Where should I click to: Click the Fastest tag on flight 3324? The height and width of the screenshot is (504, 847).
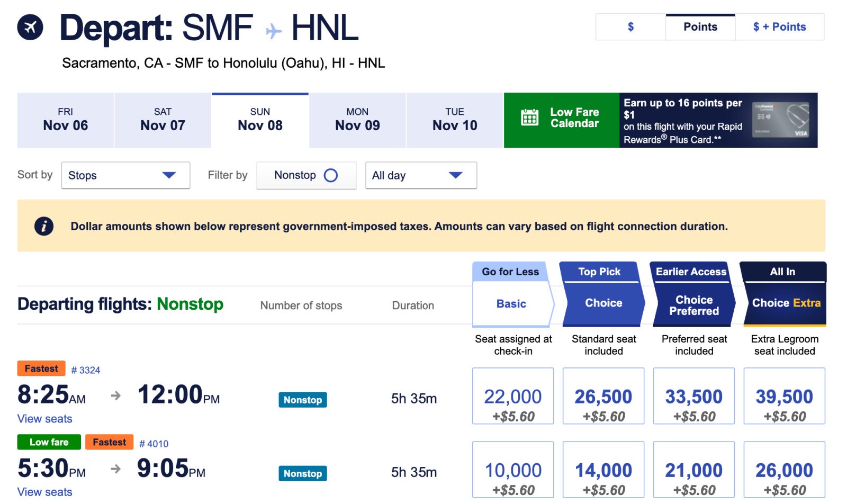pos(41,368)
